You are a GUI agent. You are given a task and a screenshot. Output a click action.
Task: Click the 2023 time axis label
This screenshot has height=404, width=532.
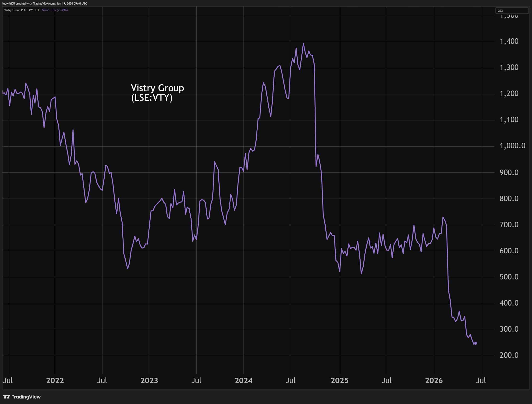tap(149, 381)
